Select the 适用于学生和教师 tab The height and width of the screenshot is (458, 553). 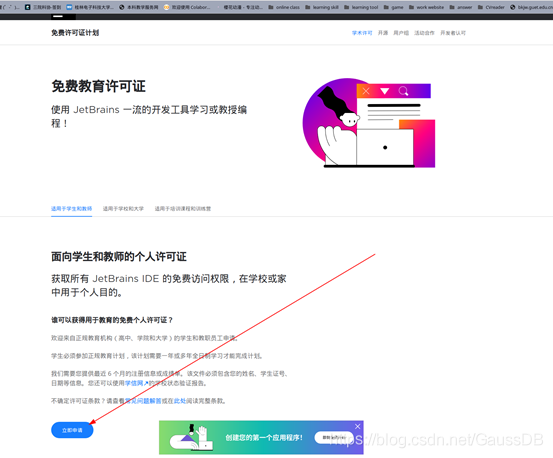(x=72, y=209)
